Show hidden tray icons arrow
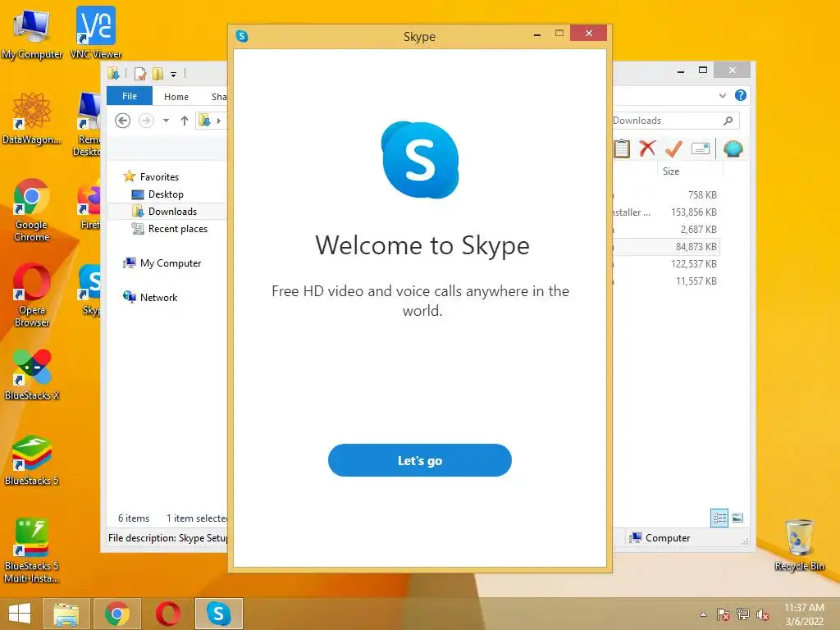840x630 pixels. [703, 614]
